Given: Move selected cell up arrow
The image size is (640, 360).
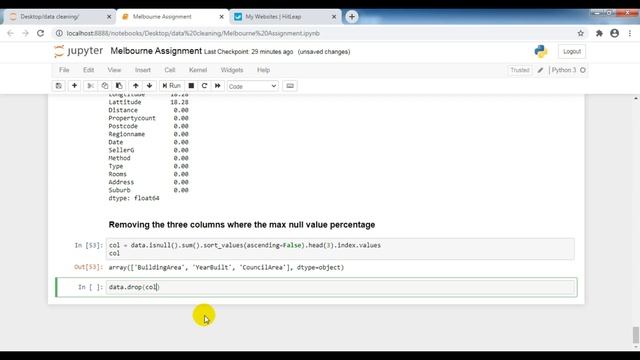Looking at the screenshot, I should [x=136, y=86].
